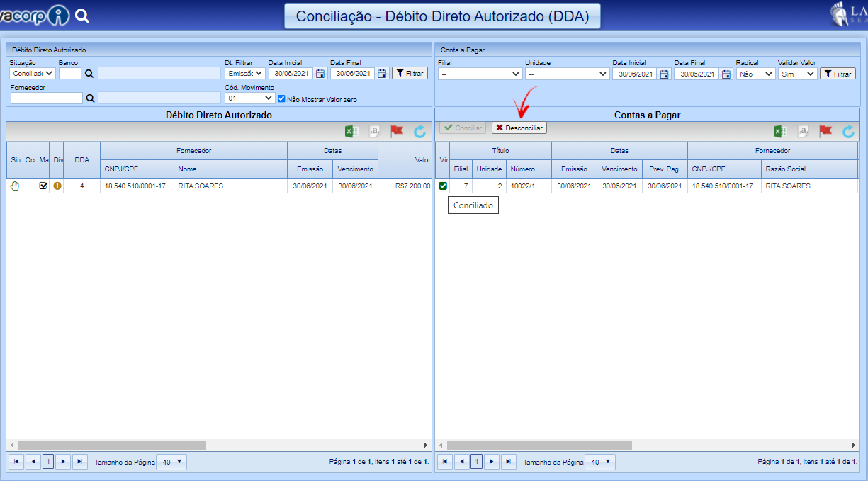
Task: Uncheck Não Mostrar Valor zero
Action: pyautogui.click(x=281, y=99)
